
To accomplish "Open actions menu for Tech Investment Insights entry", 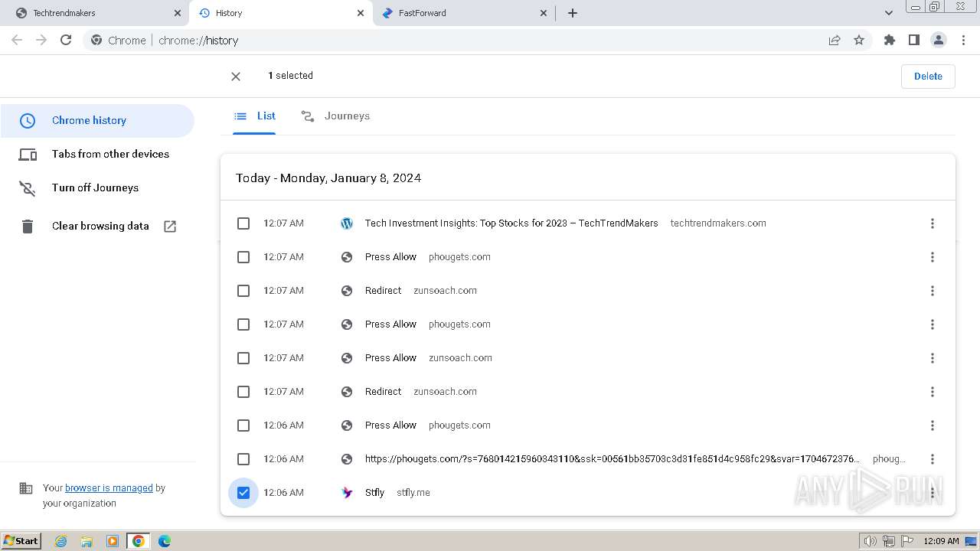I will pos(932,223).
